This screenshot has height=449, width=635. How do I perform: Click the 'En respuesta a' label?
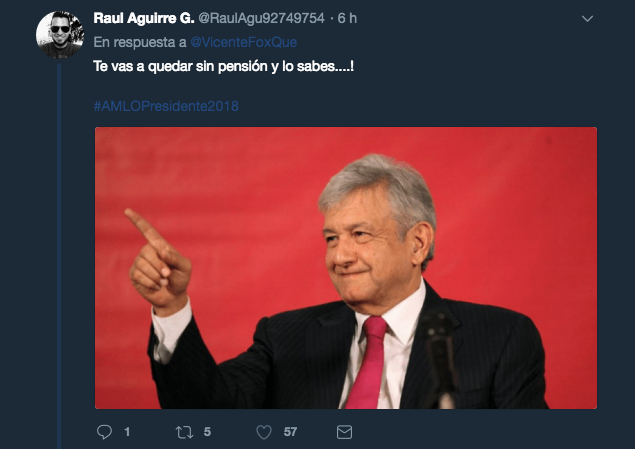click(140, 42)
